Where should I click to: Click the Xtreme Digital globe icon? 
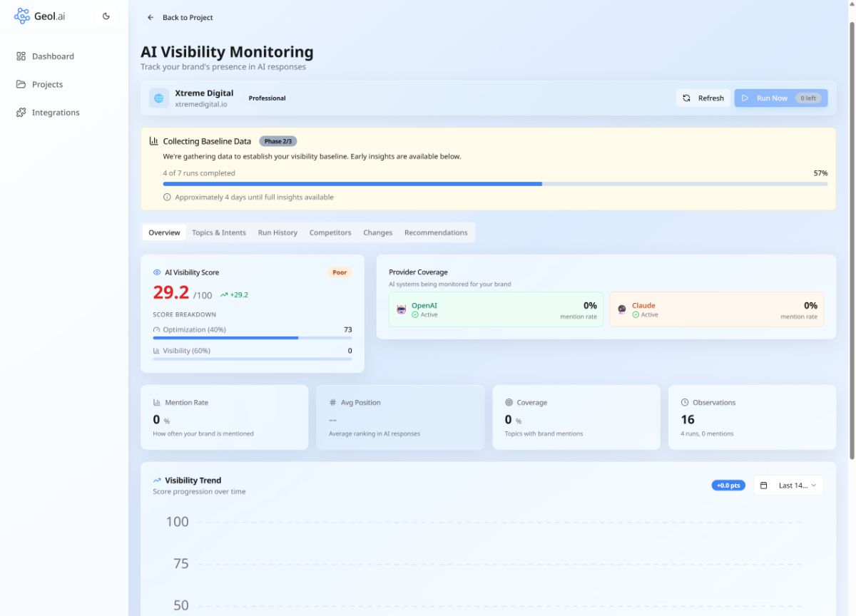pos(159,98)
